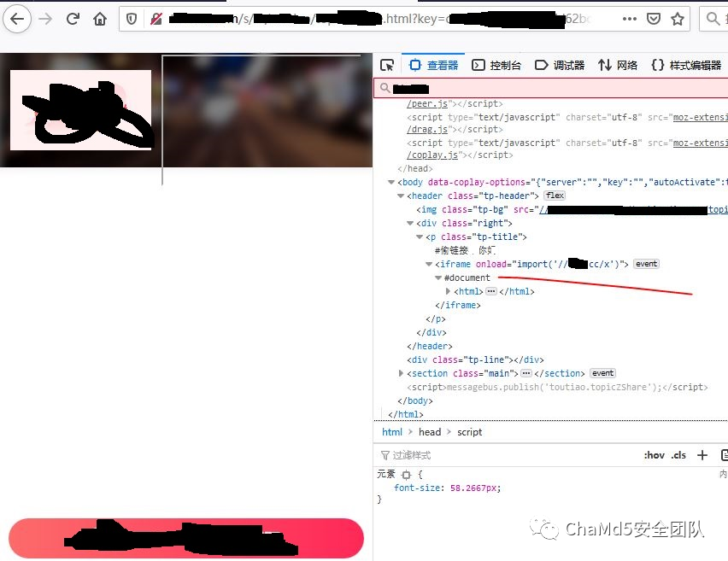
Task: Toggle the :hov pseudo-class panel
Action: click(x=655, y=455)
